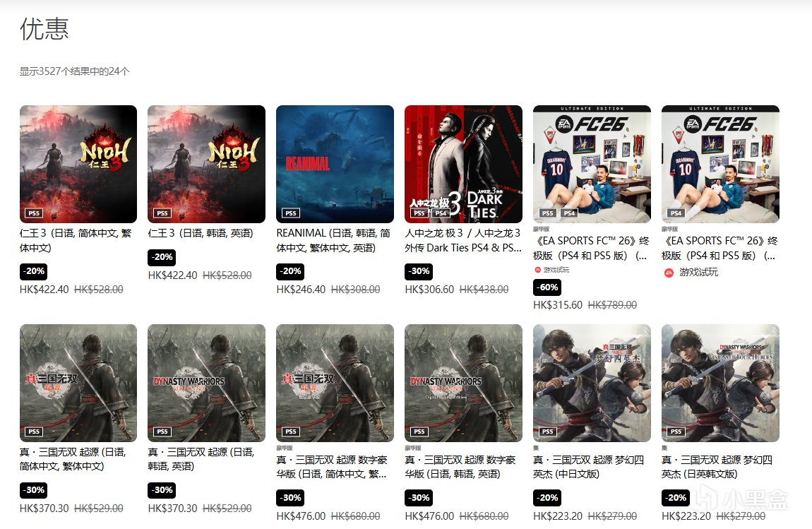Open title 梦幻四英杰 (日英韩文版)
812x529 pixels.
[x=717, y=467]
